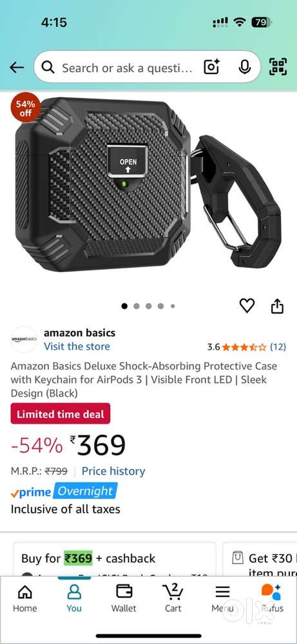This screenshot has height=644, width=297.
Task: Open Buy for ₹369 cashback offer card
Action: tap(114, 558)
